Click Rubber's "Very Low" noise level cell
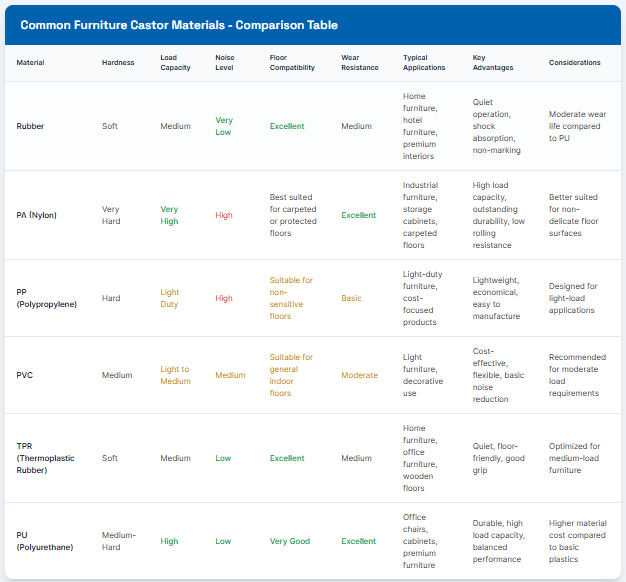This screenshot has width=626, height=582. pyautogui.click(x=224, y=127)
